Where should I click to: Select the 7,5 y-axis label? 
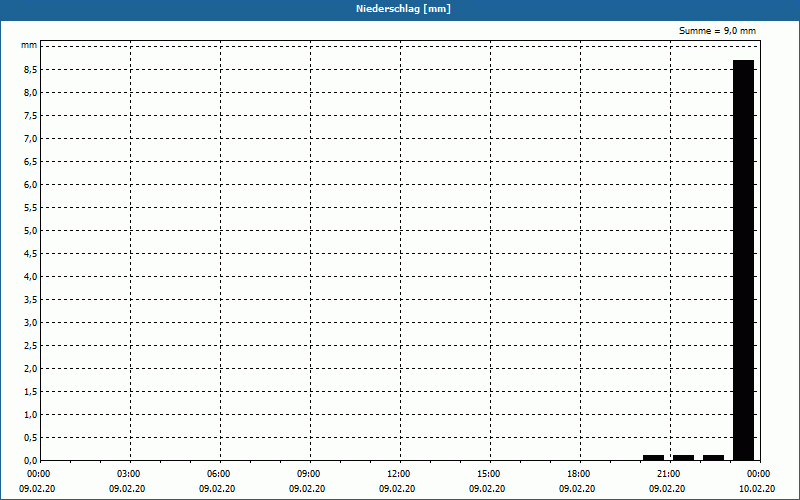pyautogui.click(x=31, y=115)
